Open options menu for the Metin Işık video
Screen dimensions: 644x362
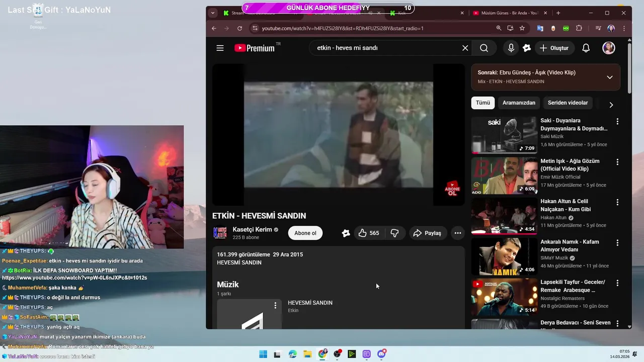[x=617, y=162]
